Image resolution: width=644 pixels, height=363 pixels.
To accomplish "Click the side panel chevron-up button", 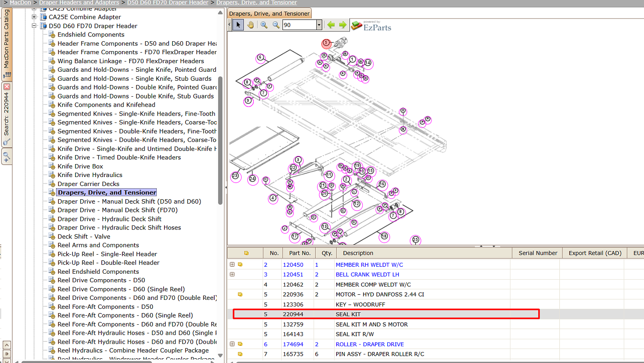I will [x=6, y=345].
